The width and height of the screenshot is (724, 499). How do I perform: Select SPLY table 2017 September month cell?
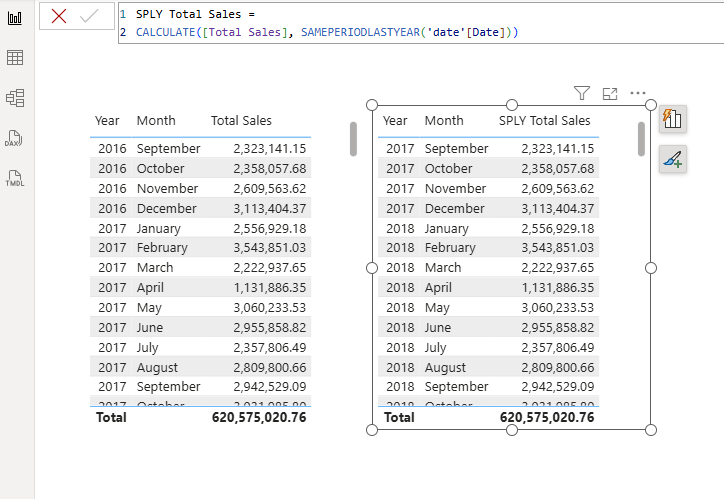coord(456,149)
